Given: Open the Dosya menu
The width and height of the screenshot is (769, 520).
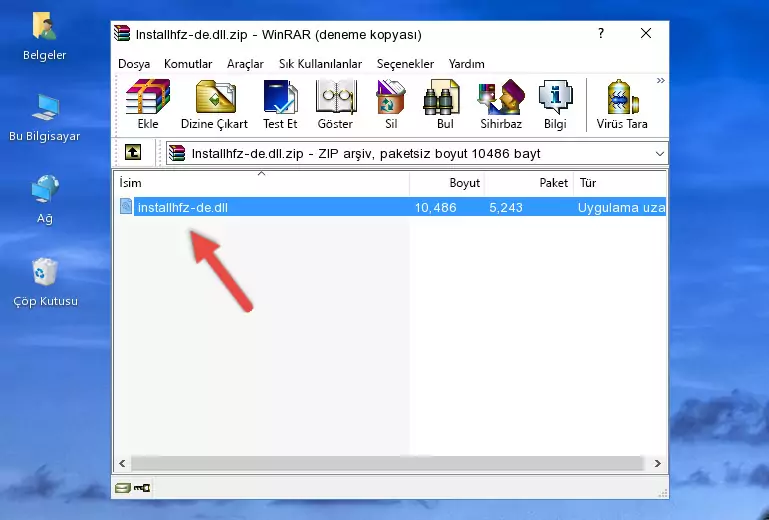Looking at the screenshot, I should click(x=134, y=64).
